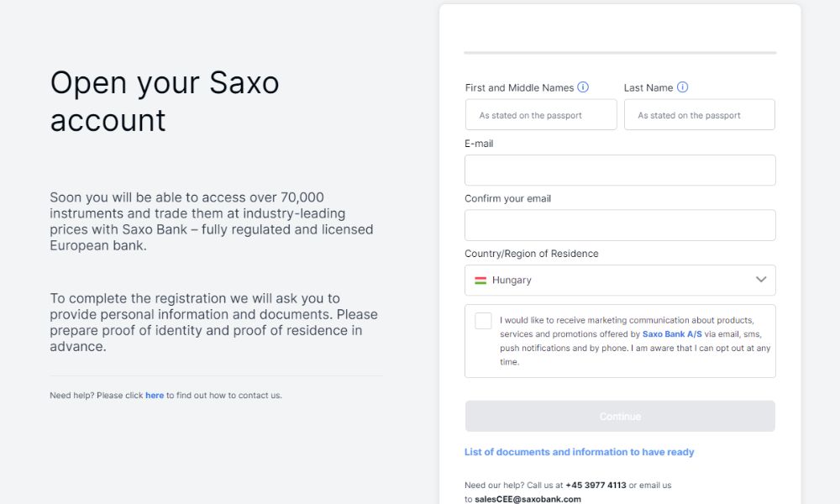The image size is (840, 504).
Task: Click the Confirm your email field
Action: coord(620,225)
